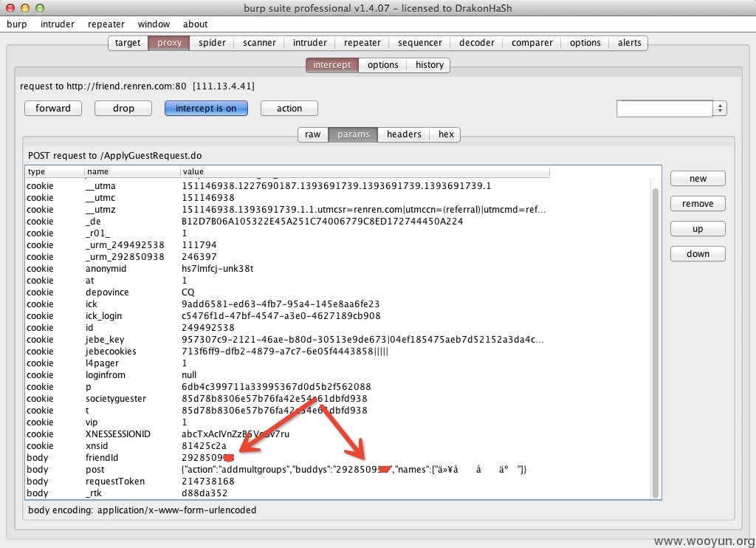Click the macOS yellow minimize window button

tap(25, 7)
